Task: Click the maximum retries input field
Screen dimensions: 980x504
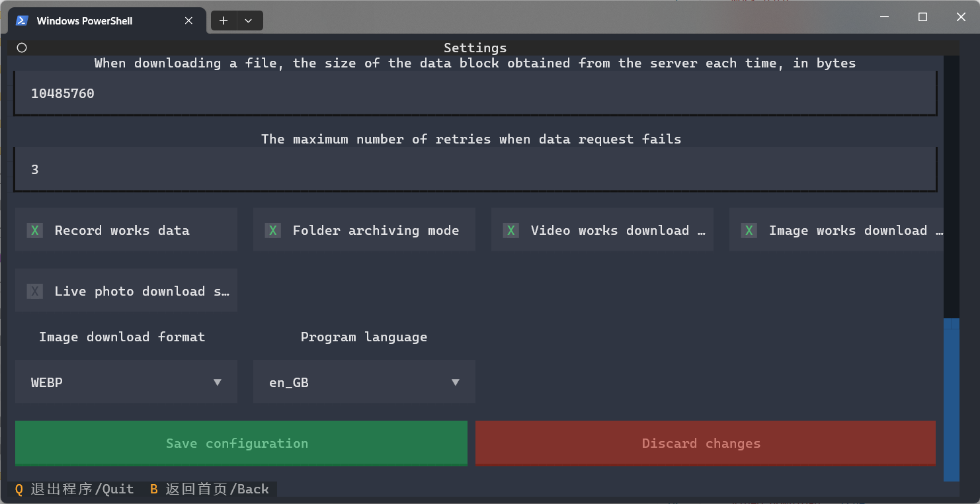Action: (x=475, y=169)
